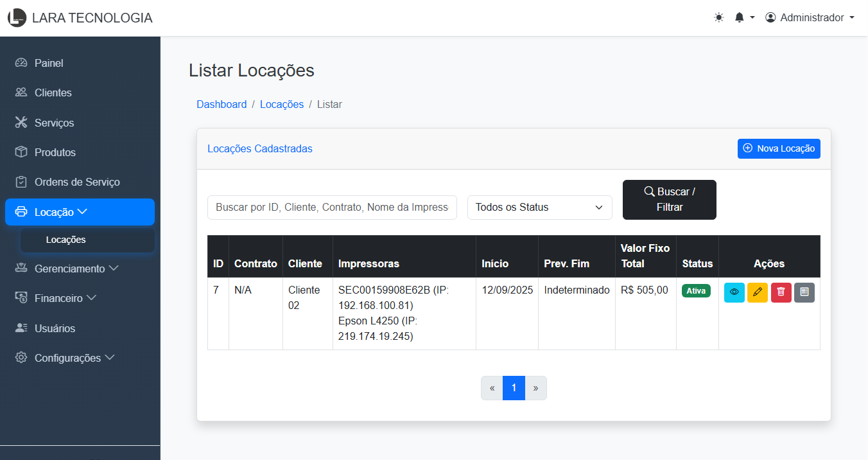868x460 pixels.
Task: Click the Nova Locação button
Action: (778, 148)
